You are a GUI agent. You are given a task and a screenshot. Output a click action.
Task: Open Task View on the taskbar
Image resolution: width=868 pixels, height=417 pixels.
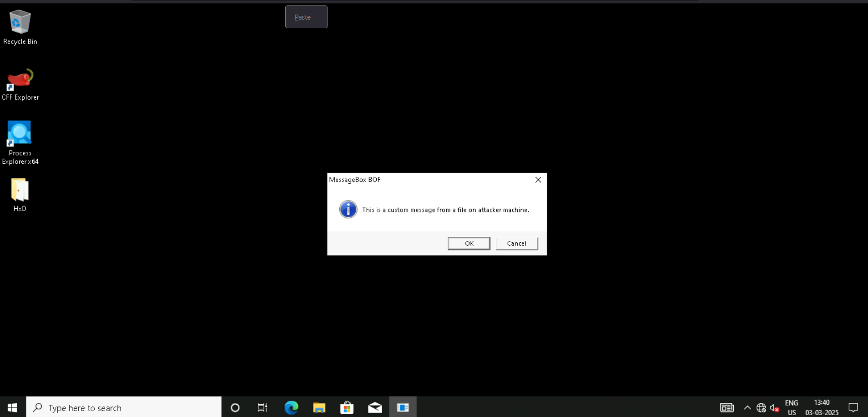click(262, 407)
